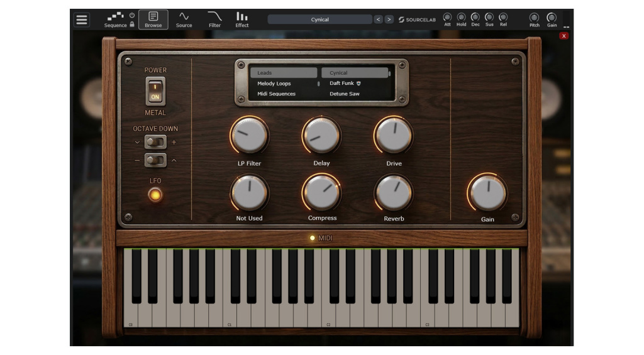Viewport: 644px width, 355px height.
Task: Open the Sequence step editor
Action: [x=116, y=19]
